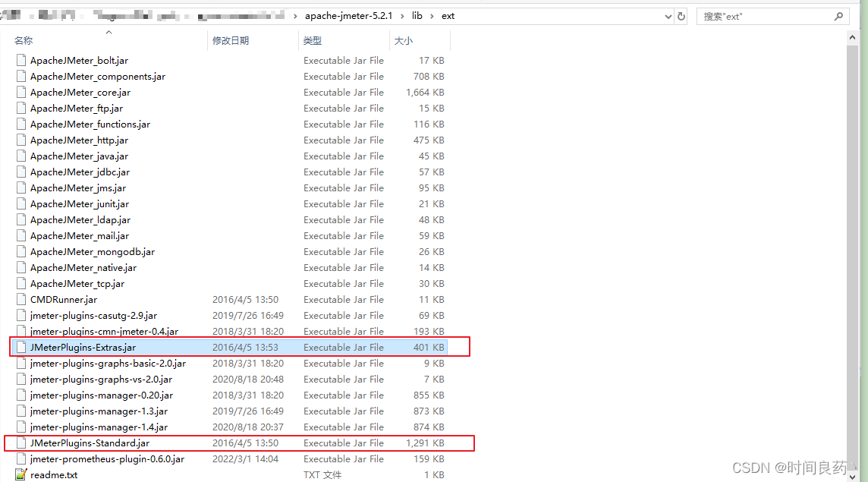Click the file icon of jmeter-plugins-graphs-basic-2.0.jar
Image resolution: width=868 pixels, height=482 pixels.
click(x=21, y=364)
